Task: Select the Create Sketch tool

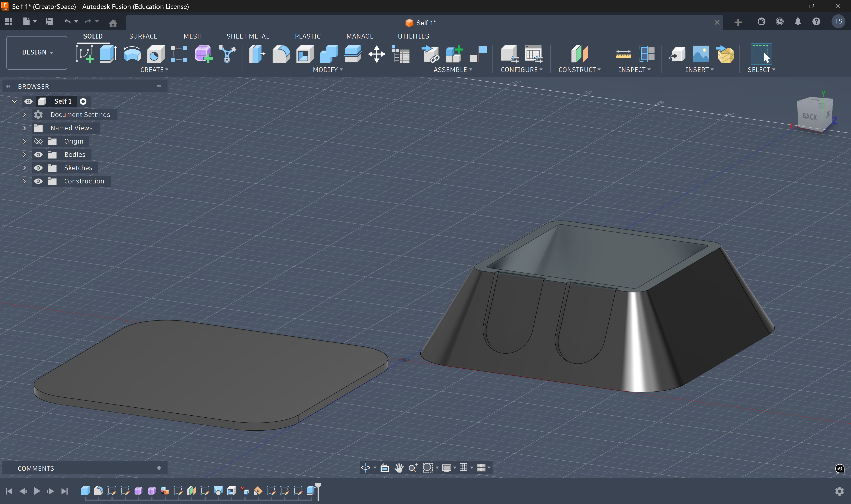Action: (x=85, y=54)
